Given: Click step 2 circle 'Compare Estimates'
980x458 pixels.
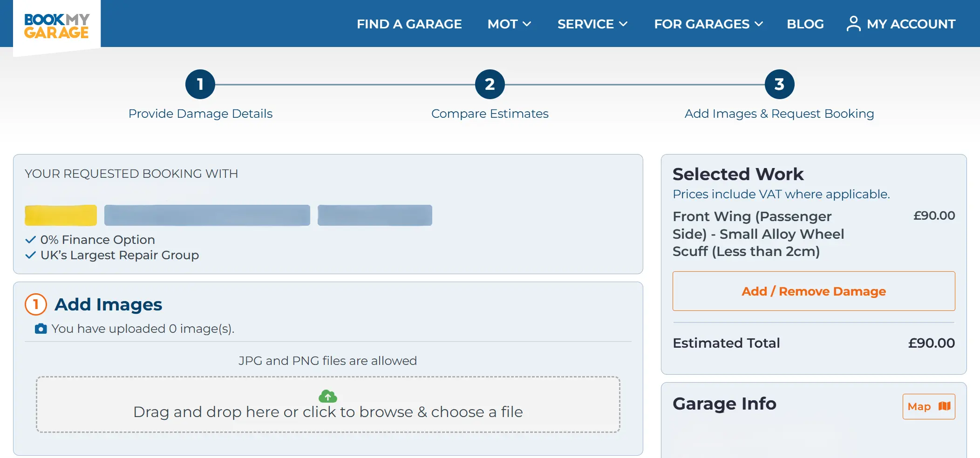Looking at the screenshot, I should point(490,85).
